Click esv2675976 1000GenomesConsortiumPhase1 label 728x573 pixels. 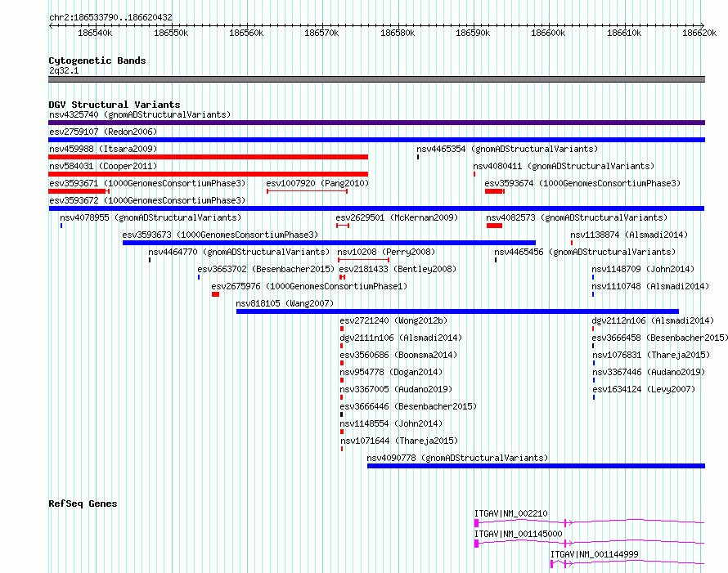309,286
